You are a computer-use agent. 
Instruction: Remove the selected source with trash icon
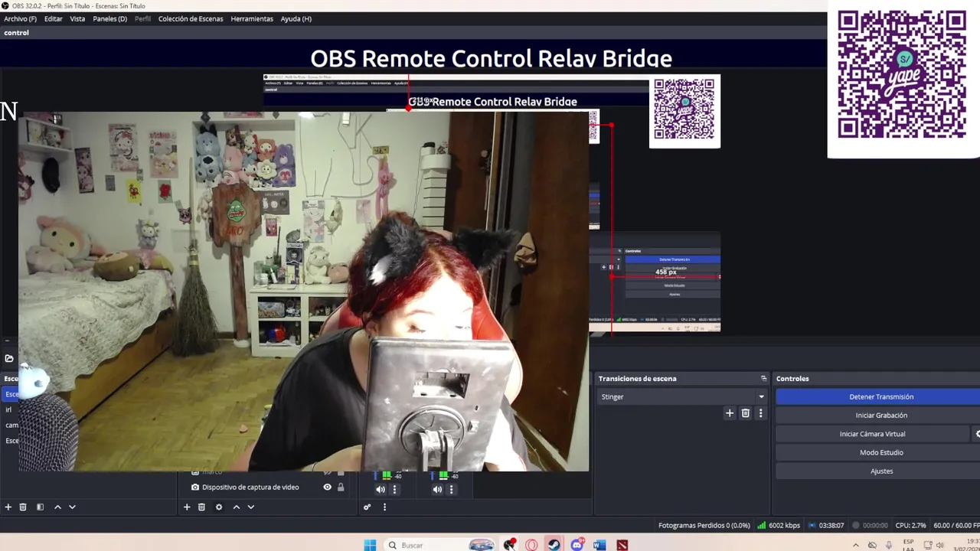[201, 507]
